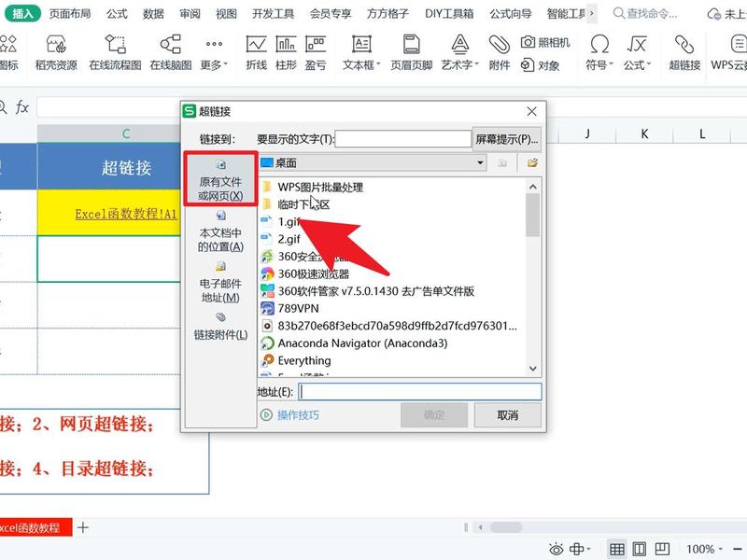Click the Excel函数教程!A1 hyperlink cell
747x560 pixels.
point(126,214)
